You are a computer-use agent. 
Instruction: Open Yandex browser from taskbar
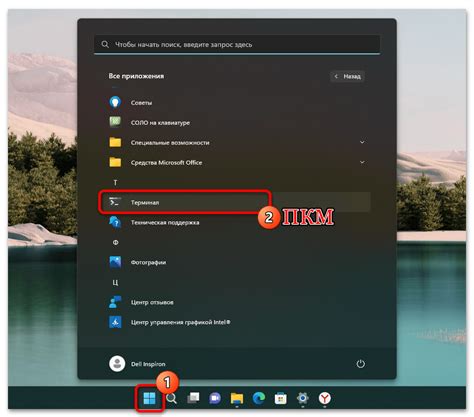(x=324, y=398)
